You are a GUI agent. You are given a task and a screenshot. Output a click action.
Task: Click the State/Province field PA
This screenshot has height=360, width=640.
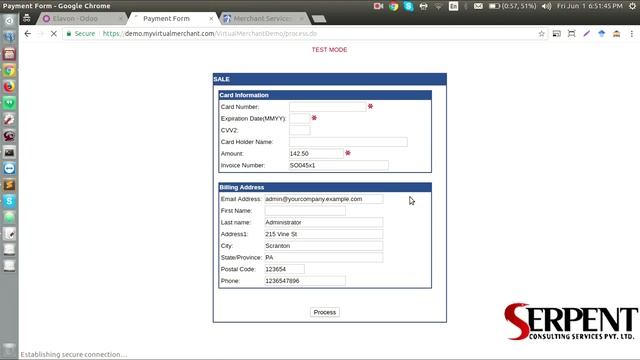point(324,258)
